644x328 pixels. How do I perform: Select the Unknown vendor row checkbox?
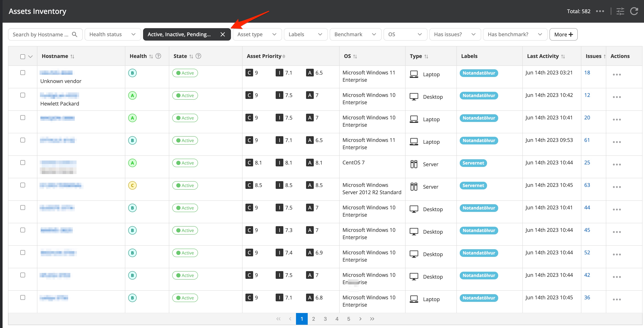coord(23,73)
